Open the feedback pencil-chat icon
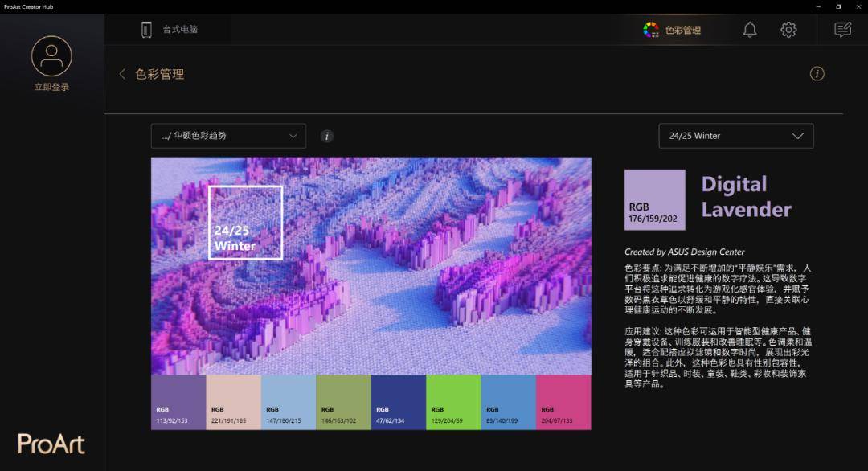This screenshot has height=471, width=868. (842, 28)
